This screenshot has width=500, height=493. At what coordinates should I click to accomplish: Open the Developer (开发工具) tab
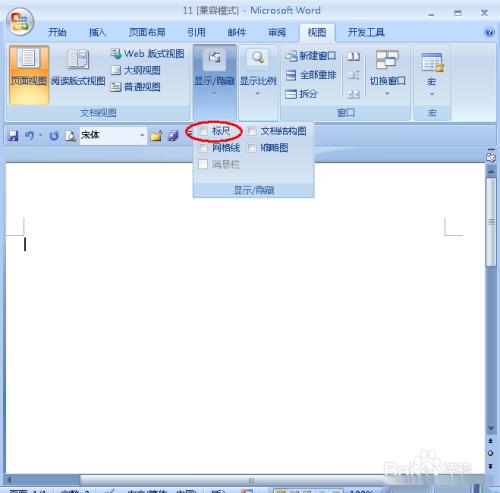pos(366,32)
